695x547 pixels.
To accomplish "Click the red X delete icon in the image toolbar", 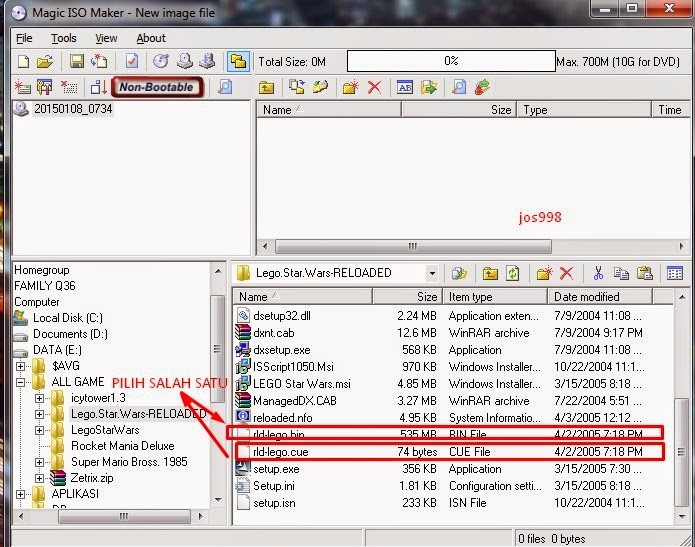I will tap(375, 87).
